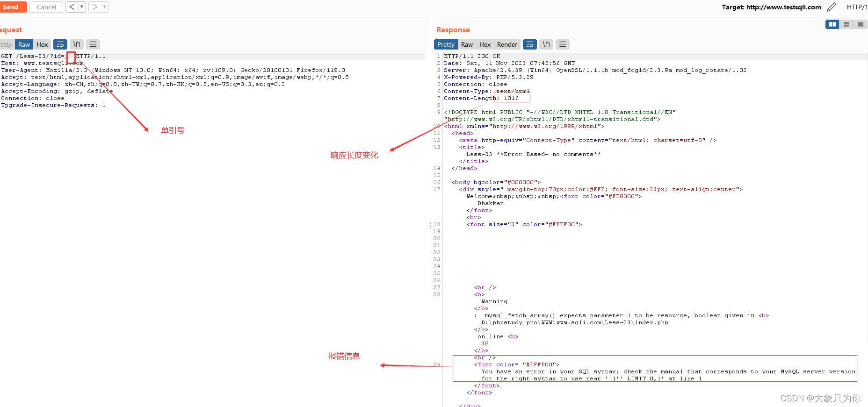Image resolution: width=868 pixels, height=407 pixels.
Task: Click the D:\phpstudy_pro index.php path text
Action: pos(575,322)
